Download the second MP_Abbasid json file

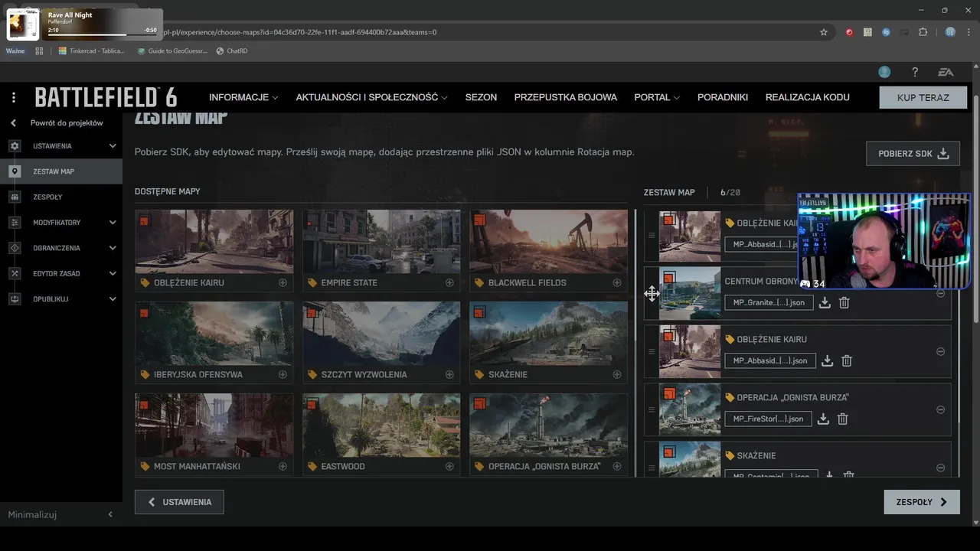827,360
